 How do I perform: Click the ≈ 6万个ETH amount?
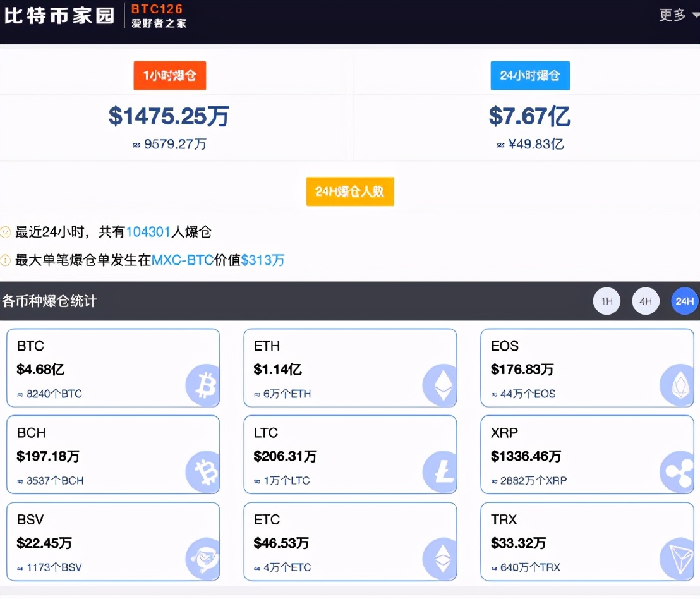click(x=282, y=394)
